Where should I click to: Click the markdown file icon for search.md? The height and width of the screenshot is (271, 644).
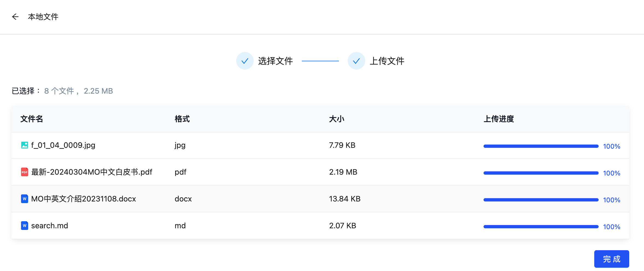point(24,226)
